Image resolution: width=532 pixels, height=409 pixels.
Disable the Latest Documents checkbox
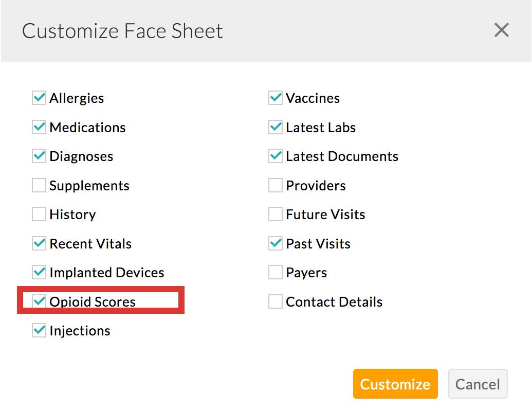tap(276, 156)
